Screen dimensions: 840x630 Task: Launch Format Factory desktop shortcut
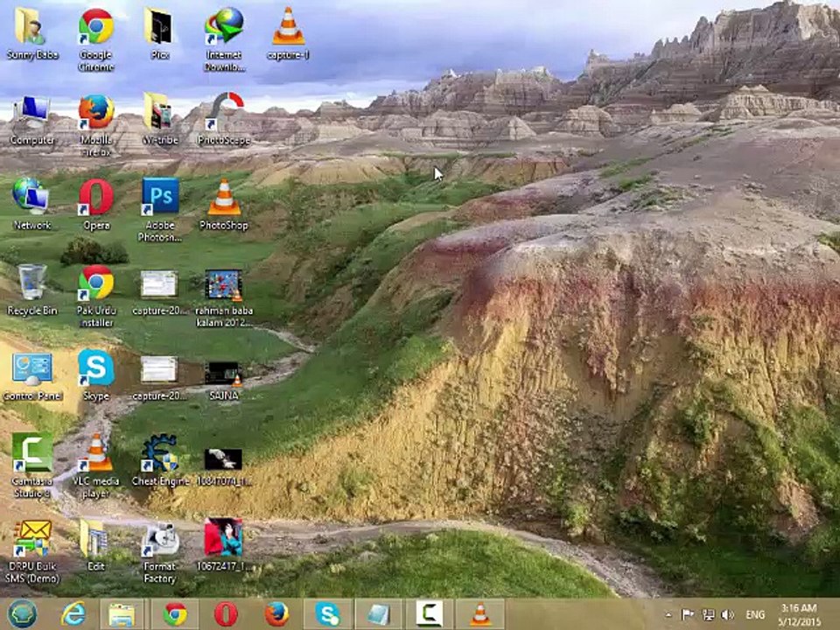point(159,553)
